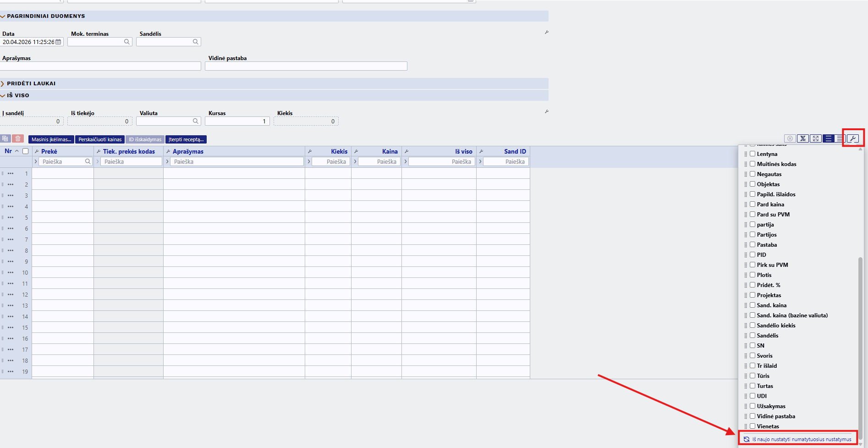The image size is (868, 448).
Task: Click the Excel export icon
Action: 802,138
